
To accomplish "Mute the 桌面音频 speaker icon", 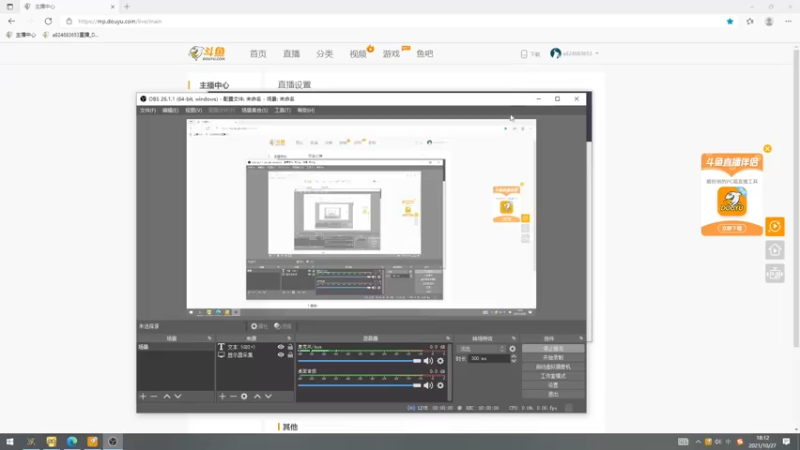I will point(428,385).
